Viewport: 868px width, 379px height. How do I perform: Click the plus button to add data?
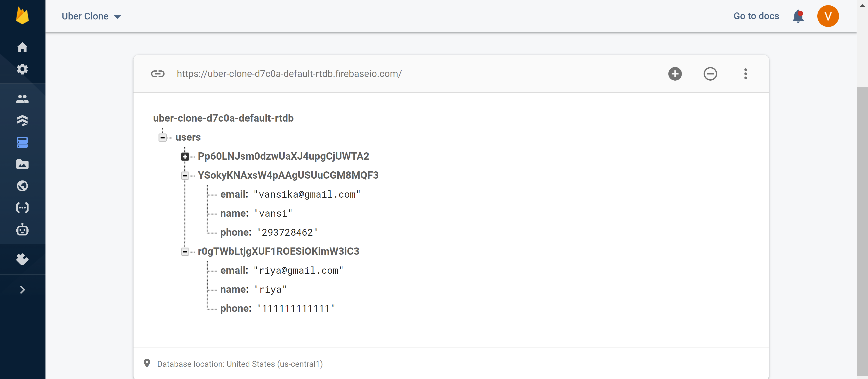(675, 74)
